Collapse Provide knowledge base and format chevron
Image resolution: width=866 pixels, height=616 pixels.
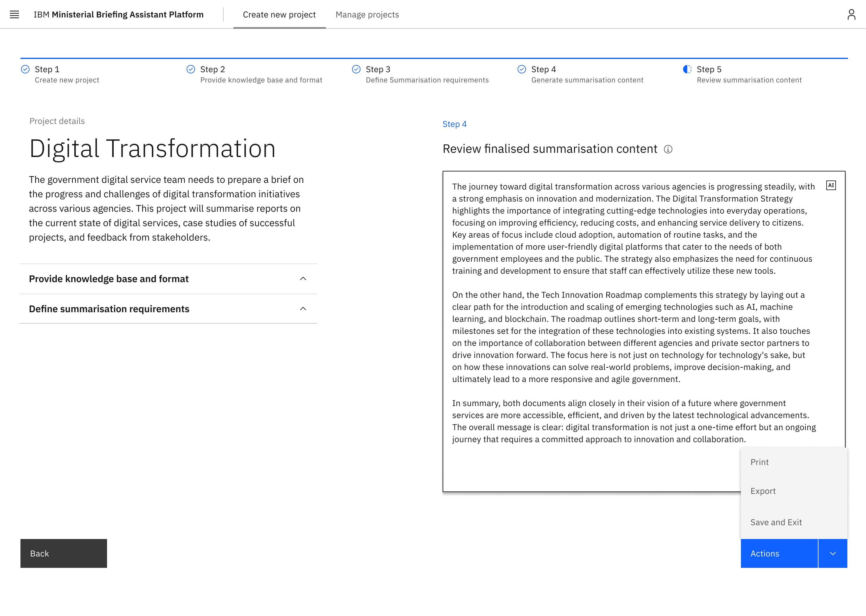(303, 279)
